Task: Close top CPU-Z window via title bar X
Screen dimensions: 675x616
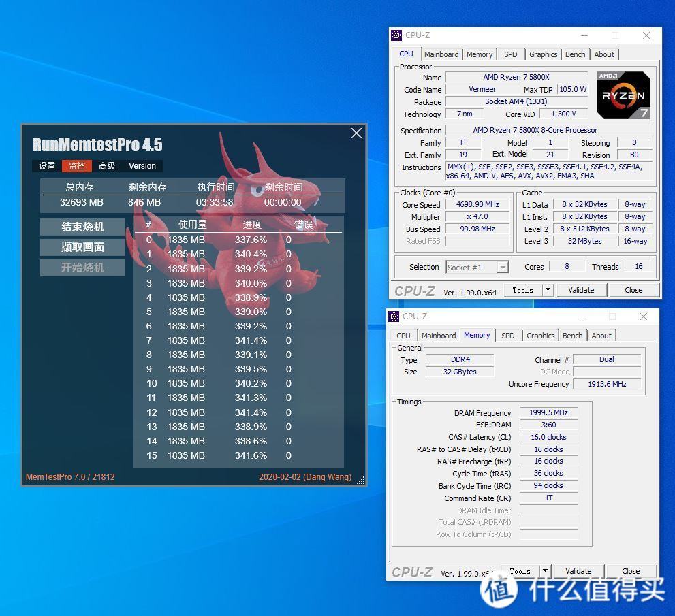Action: pos(646,35)
